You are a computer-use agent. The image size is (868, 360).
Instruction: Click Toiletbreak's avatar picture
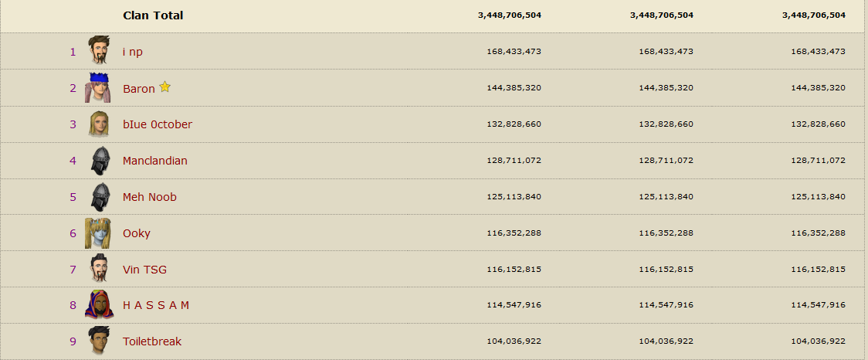point(98,341)
